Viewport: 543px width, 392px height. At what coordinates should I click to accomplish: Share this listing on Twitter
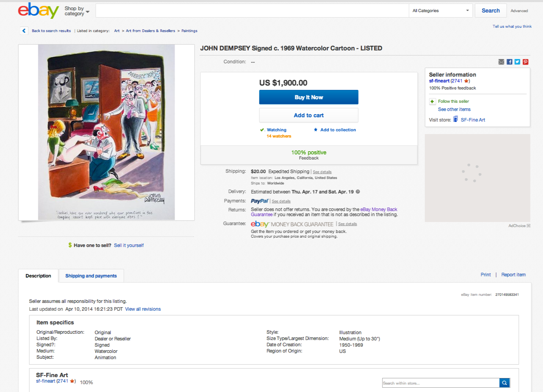[517, 62]
